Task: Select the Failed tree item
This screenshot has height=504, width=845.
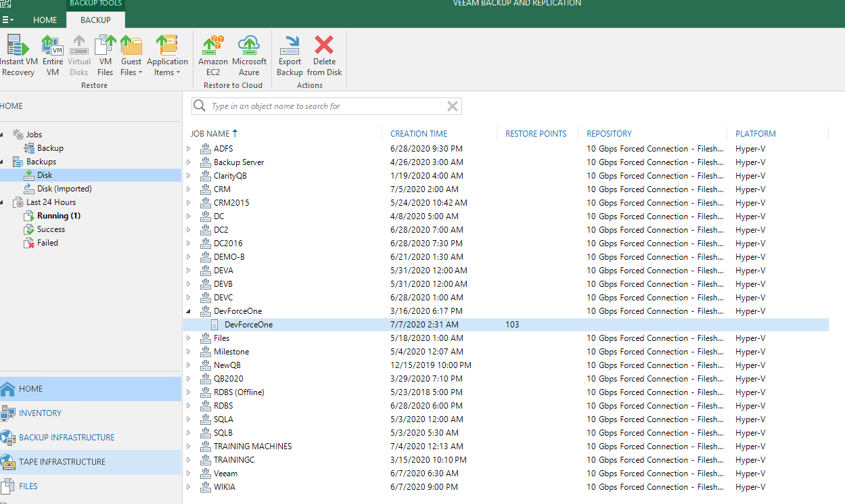Action: pos(47,243)
